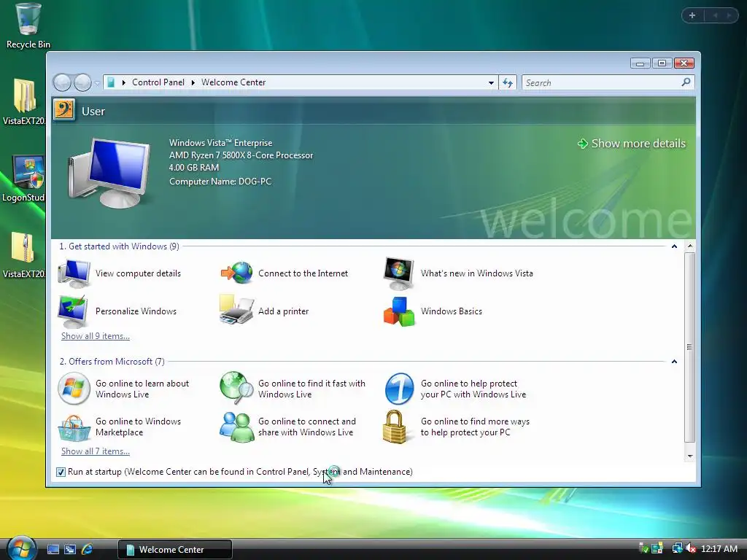Click the refresh button beside address bar
This screenshot has height=560, width=747.
click(x=508, y=83)
